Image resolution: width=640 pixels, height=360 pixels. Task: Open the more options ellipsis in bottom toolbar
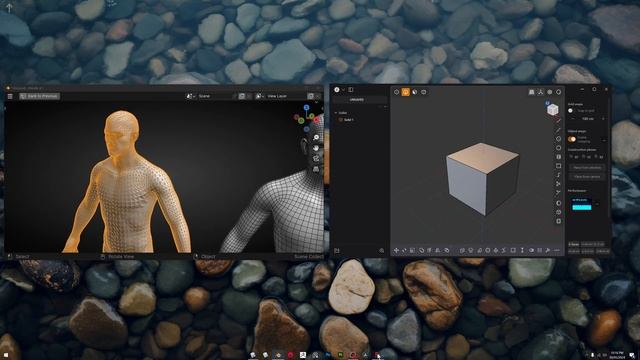tap(557, 250)
